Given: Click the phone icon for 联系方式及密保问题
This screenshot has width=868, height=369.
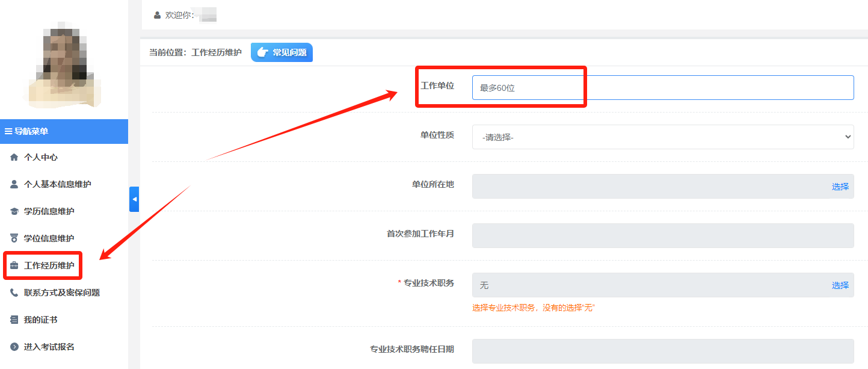Looking at the screenshot, I should [x=14, y=293].
